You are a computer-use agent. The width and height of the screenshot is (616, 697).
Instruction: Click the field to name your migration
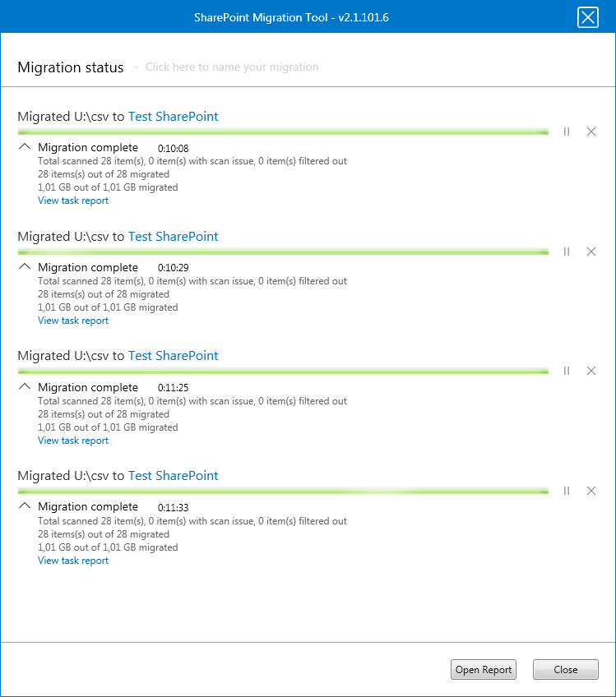click(232, 67)
